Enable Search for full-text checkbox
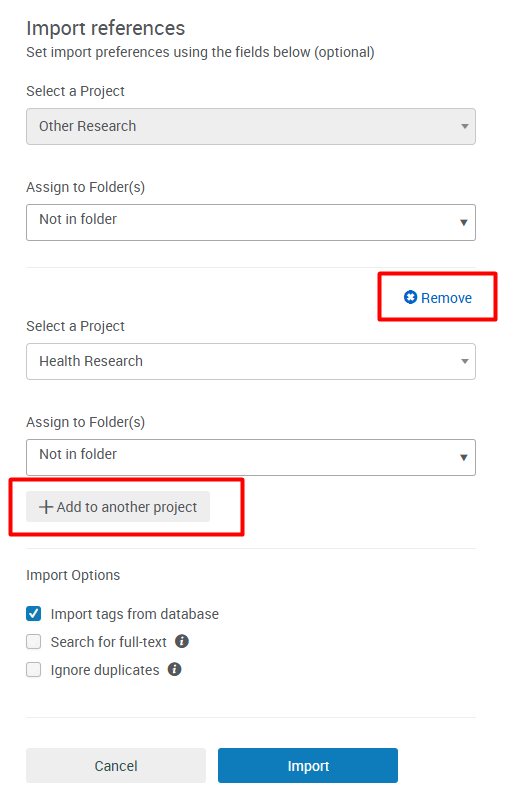This screenshot has width=507, height=803. click(34, 642)
